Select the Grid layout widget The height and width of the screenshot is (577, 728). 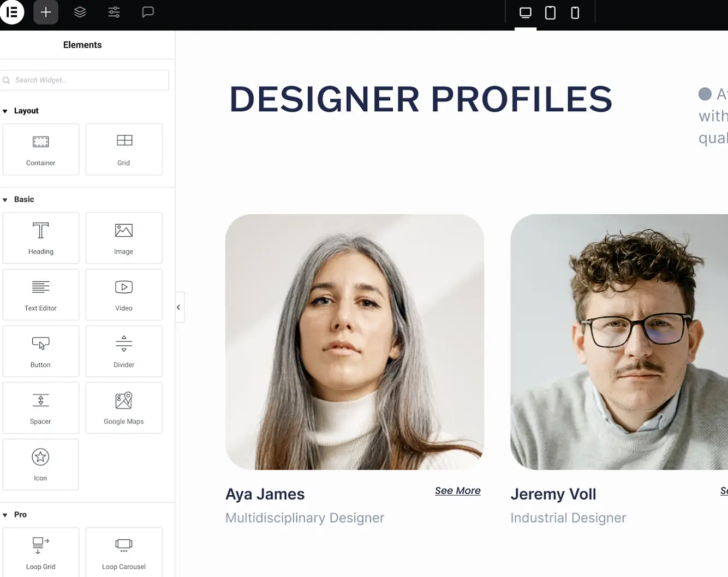tap(124, 149)
